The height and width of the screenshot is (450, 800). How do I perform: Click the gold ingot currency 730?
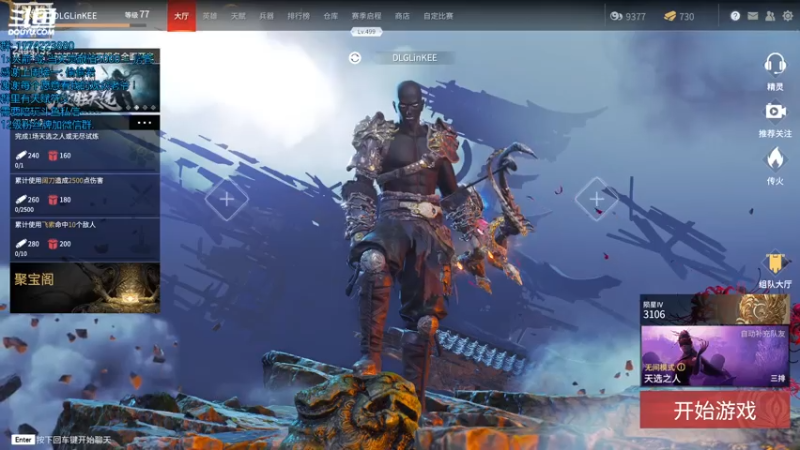point(679,16)
